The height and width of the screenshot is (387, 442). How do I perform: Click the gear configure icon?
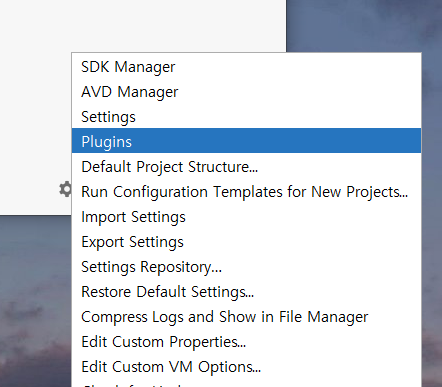coord(65,189)
